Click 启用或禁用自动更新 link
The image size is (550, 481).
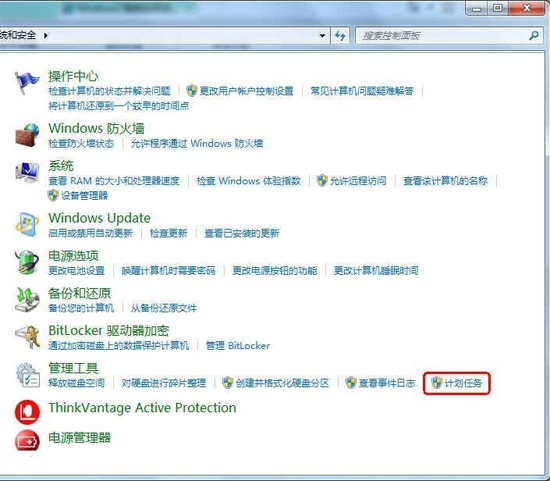coord(90,233)
